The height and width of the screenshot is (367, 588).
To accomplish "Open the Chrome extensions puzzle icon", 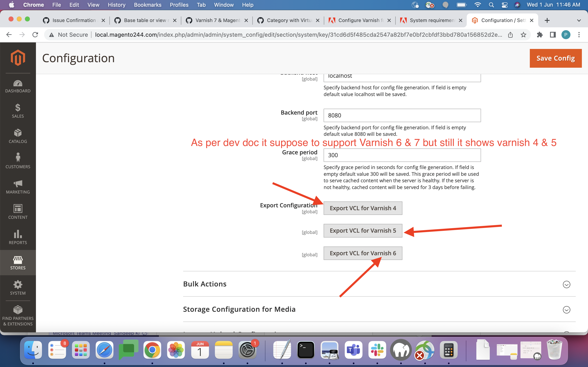I will coord(540,35).
